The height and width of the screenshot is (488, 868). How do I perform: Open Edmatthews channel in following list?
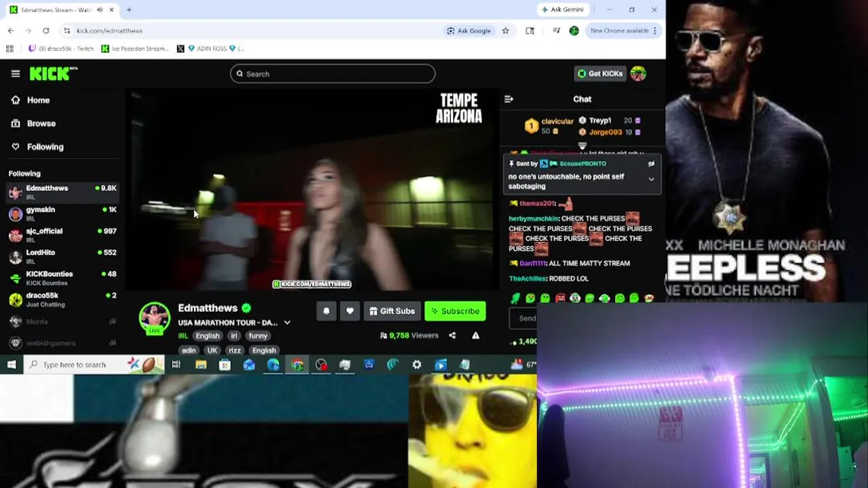coord(62,192)
